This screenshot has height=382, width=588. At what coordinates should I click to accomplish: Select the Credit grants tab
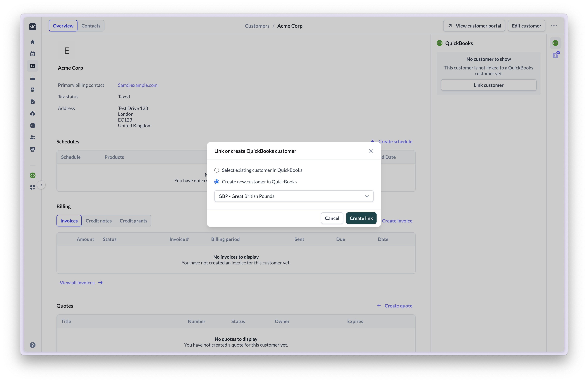(x=133, y=221)
